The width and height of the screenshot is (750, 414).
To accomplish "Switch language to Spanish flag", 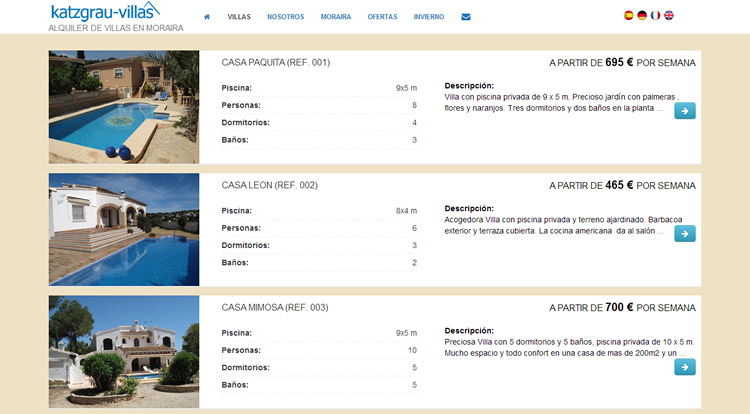I will tap(629, 15).
